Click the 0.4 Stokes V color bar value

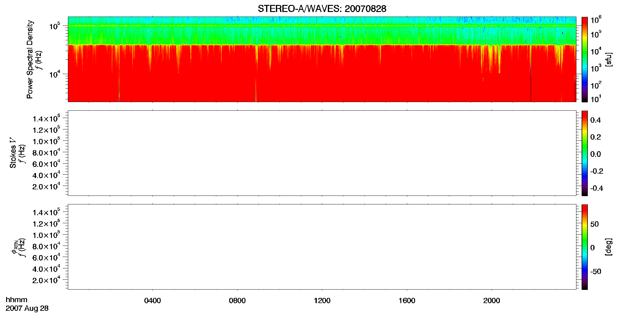coord(595,120)
